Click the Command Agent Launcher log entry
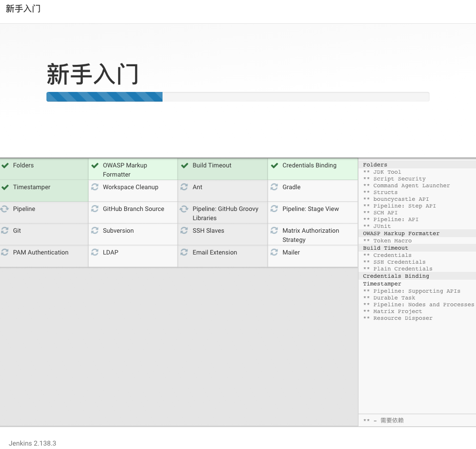Viewport: 476px width, 449px height. coord(406,185)
